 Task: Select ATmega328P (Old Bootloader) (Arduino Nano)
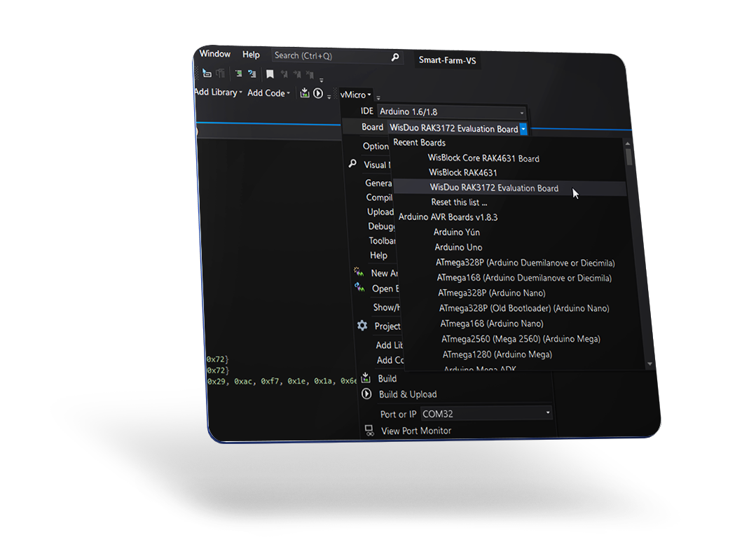(524, 308)
